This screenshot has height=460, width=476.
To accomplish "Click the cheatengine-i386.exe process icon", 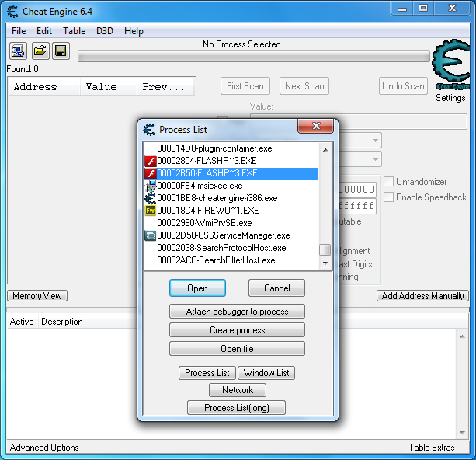I will pos(151,198).
